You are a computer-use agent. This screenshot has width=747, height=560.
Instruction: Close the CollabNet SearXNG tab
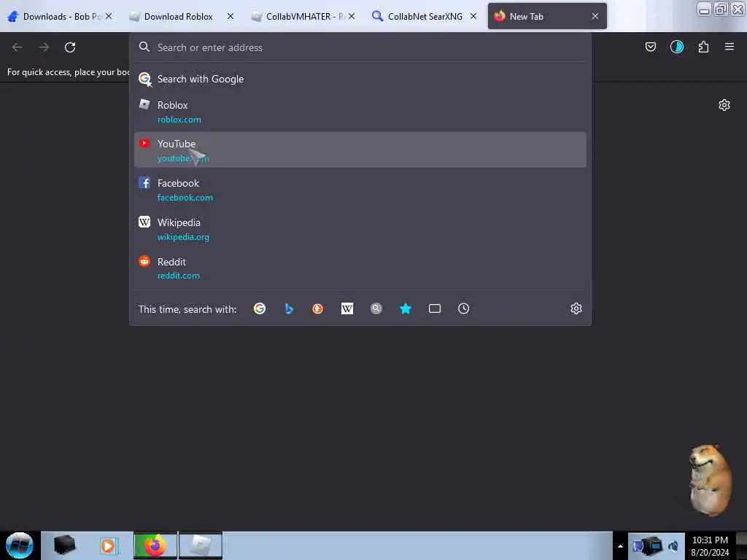pos(473,16)
